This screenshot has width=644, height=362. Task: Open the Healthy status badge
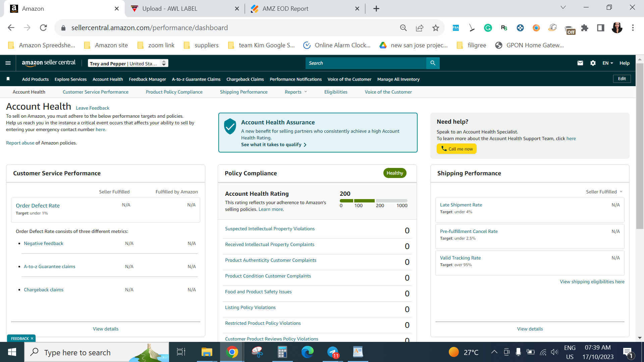coord(394,173)
